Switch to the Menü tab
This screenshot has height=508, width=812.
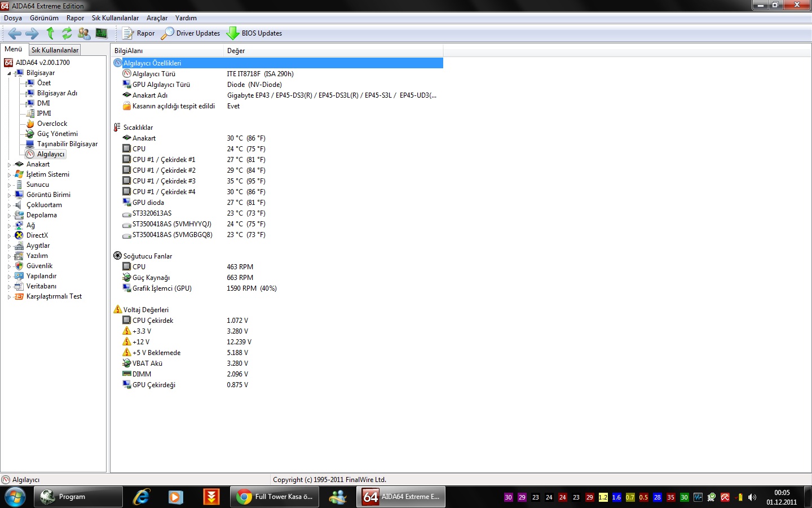point(14,49)
